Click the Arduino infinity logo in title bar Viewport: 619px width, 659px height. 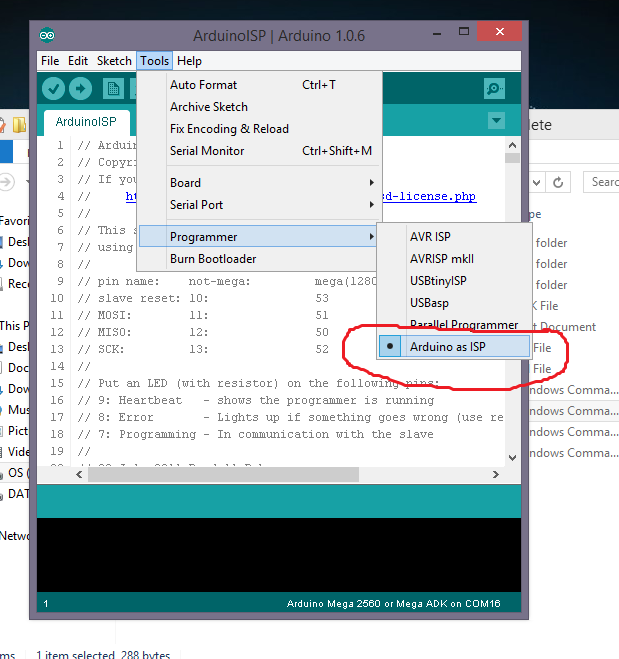47,35
